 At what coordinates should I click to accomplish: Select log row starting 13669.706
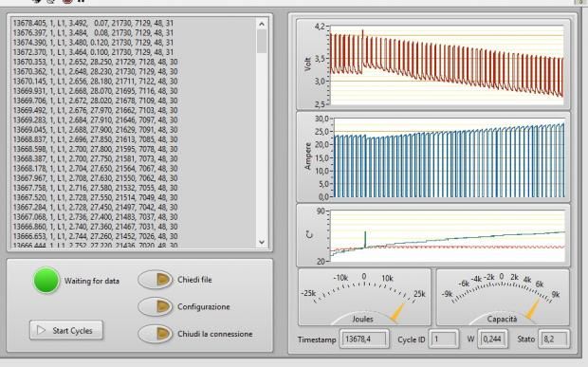tap(95, 101)
